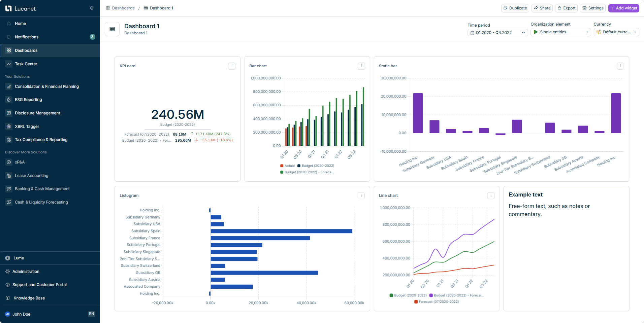Open dashboard Settings
This screenshot has height=323, width=644.
click(593, 8)
